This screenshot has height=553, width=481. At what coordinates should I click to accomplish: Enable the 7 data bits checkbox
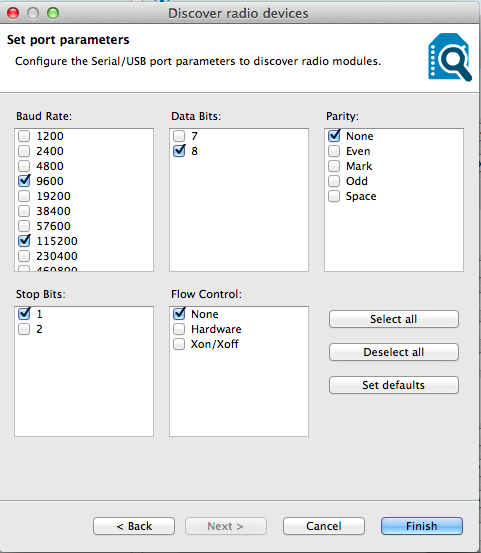coord(179,136)
